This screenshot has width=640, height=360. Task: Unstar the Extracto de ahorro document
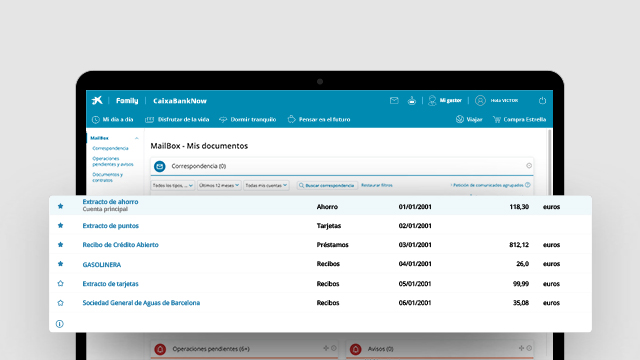pyautogui.click(x=60, y=206)
